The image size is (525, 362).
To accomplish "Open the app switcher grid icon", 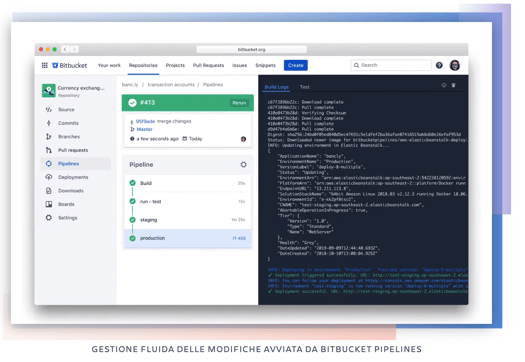I will point(45,65).
